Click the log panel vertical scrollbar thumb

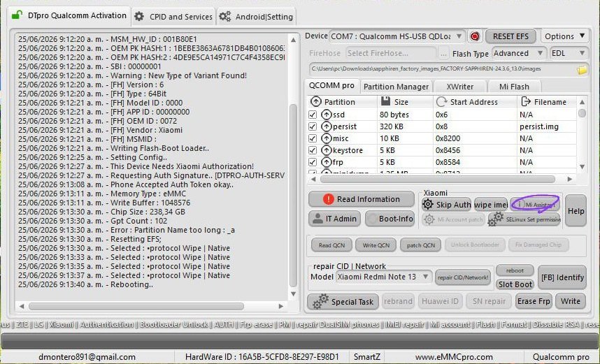[x=293, y=195]
